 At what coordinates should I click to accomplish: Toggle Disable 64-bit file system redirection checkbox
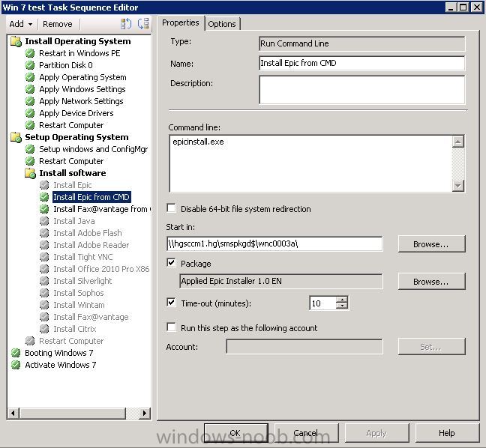[171, 208]
